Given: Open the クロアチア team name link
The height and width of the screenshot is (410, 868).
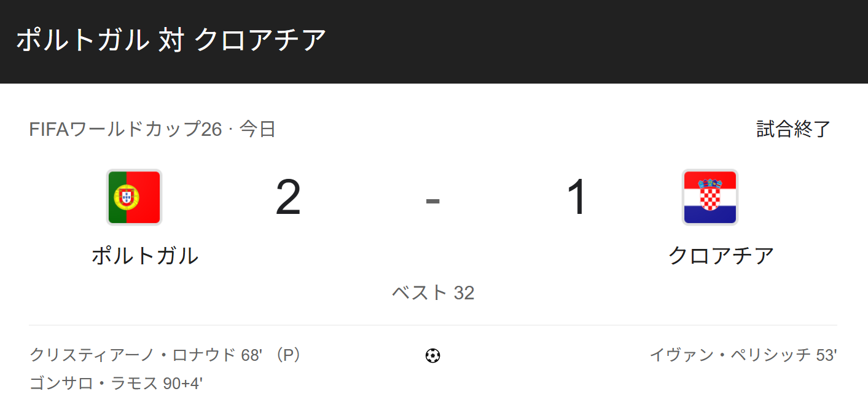Looking at the screenshot, I should coord(721,255).
